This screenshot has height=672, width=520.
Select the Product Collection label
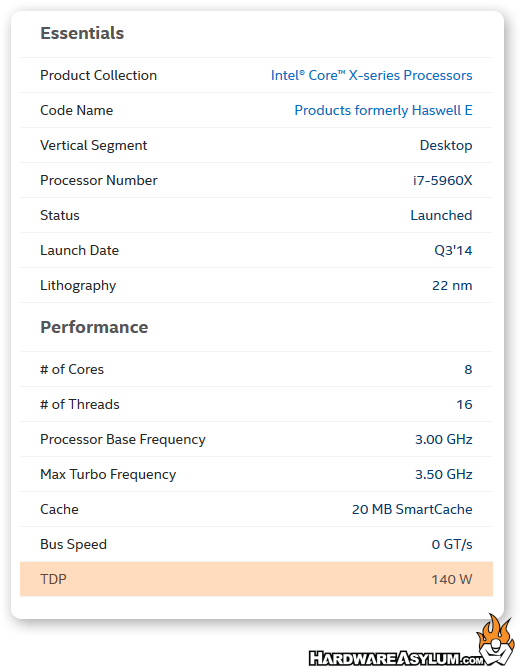point(98,75)
